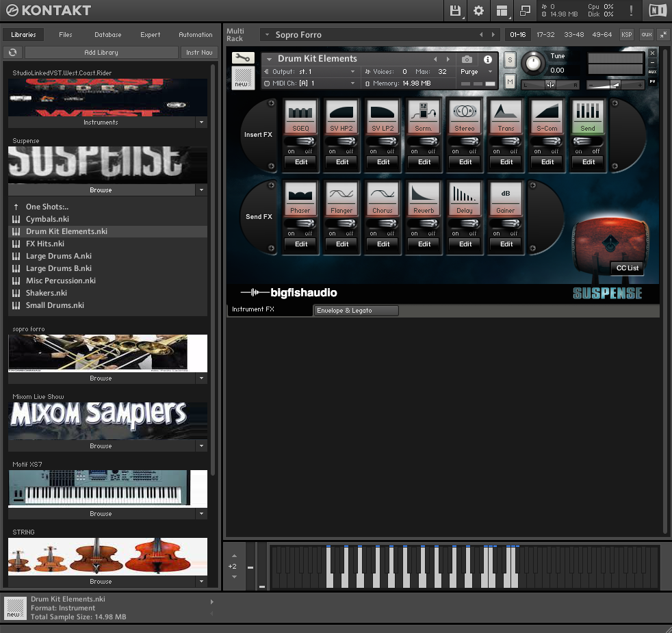This screenshot has width=672, height=633.
Task: Toggle the Reverb on/off switch
Action: [x=424, y=224]
